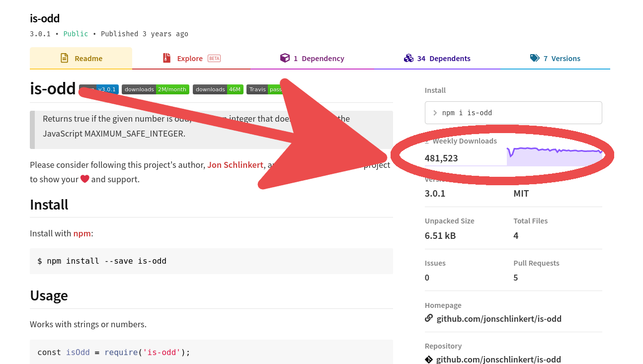Image resolution: width=643 pixels, height=364 pixels.
Task: Copy the npm i is-odd install command
Action: tap(513, 113)
